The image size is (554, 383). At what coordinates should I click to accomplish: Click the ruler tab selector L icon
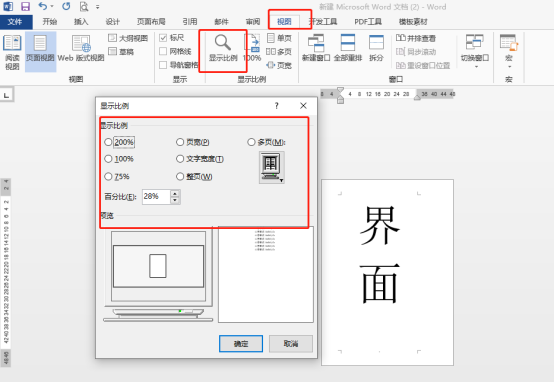[6, 95]
